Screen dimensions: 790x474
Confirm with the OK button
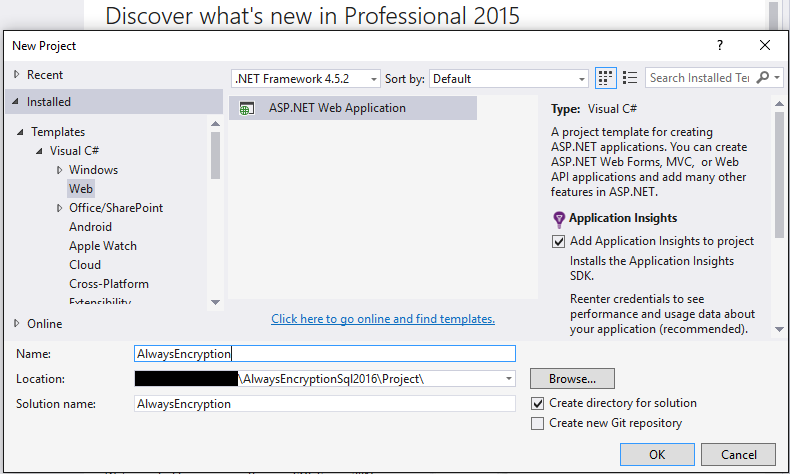657,455
